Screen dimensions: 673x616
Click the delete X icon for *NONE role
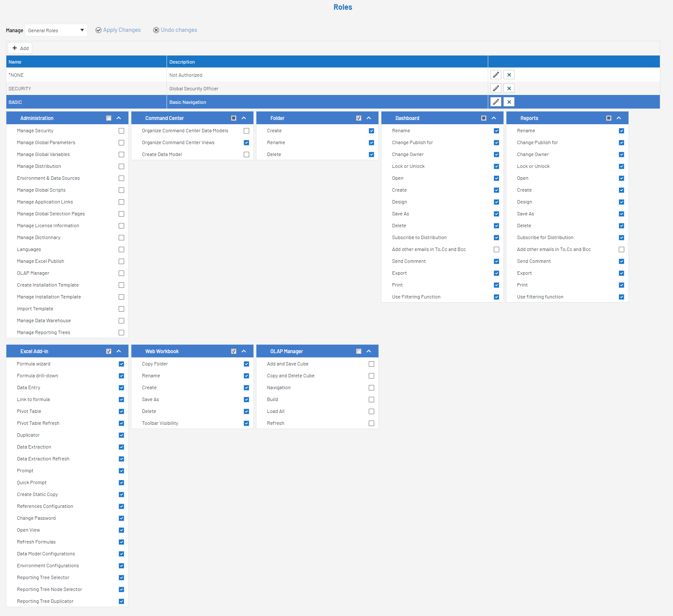(x=509, y=75)
